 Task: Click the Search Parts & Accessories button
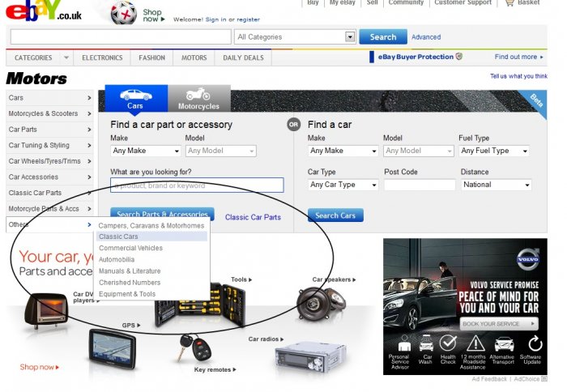(x=162, y=214)
